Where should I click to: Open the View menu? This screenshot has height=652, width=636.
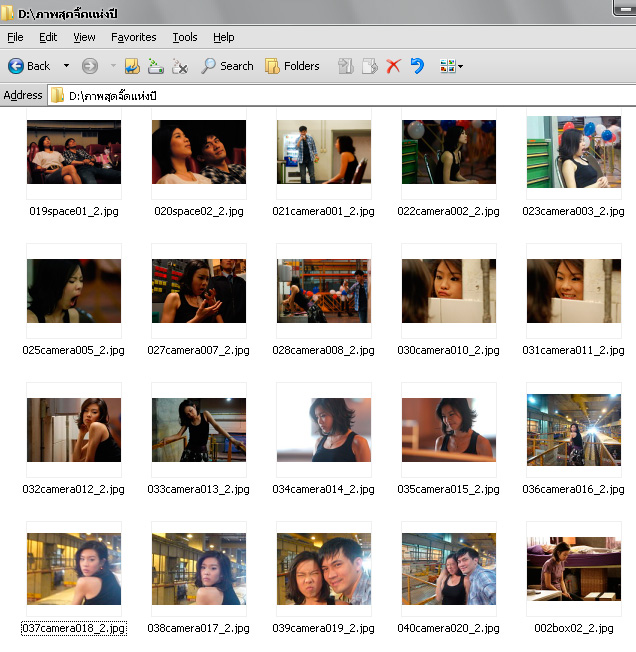click(x=84, y=37)
